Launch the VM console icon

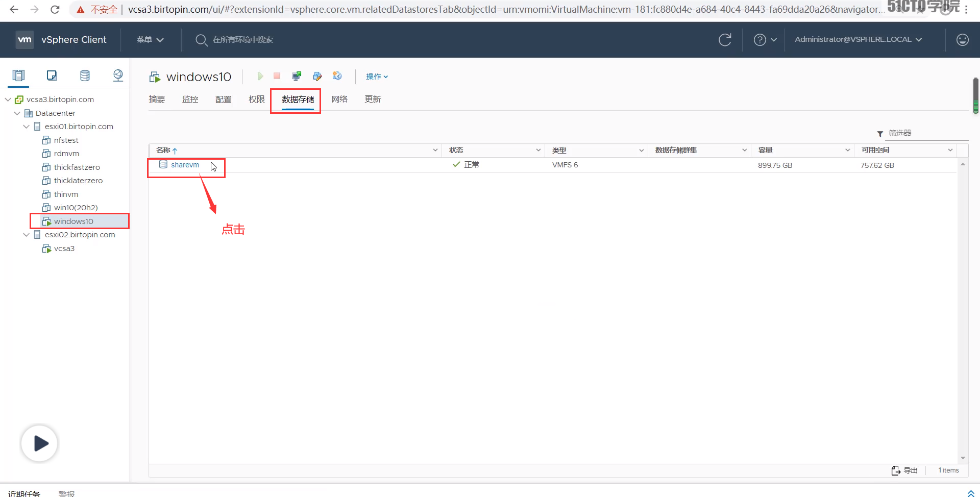pos(297,76)
